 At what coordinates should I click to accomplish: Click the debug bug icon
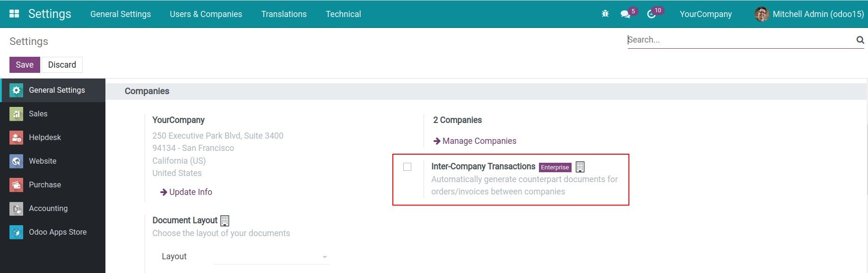point(605,14)
